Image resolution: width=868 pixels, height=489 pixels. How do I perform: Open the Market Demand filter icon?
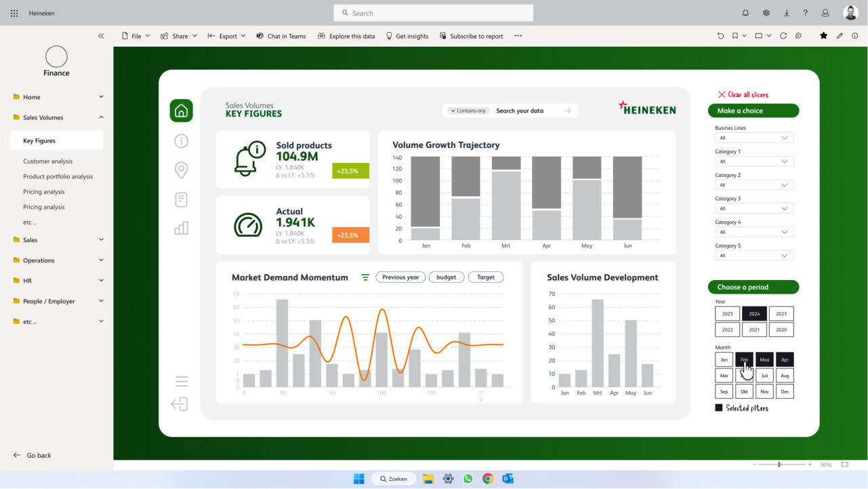point(365,277)
